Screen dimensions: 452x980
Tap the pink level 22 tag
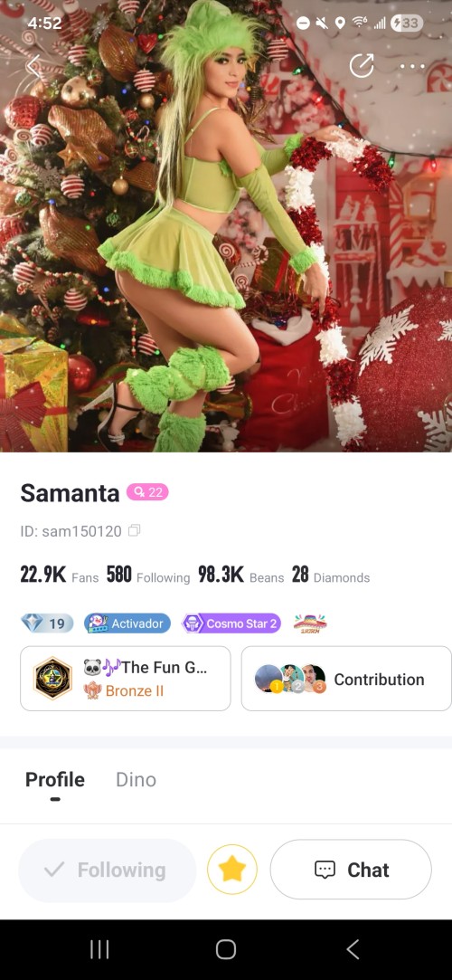[x=147, y=492]
